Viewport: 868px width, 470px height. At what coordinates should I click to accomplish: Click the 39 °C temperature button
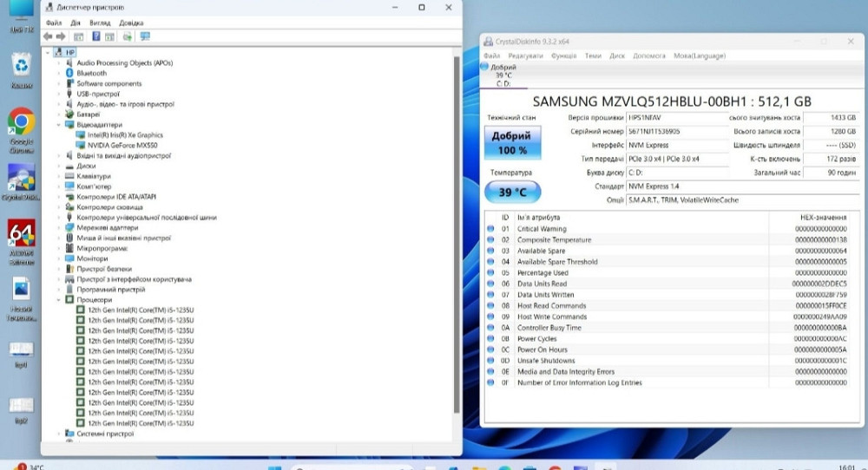512,192
